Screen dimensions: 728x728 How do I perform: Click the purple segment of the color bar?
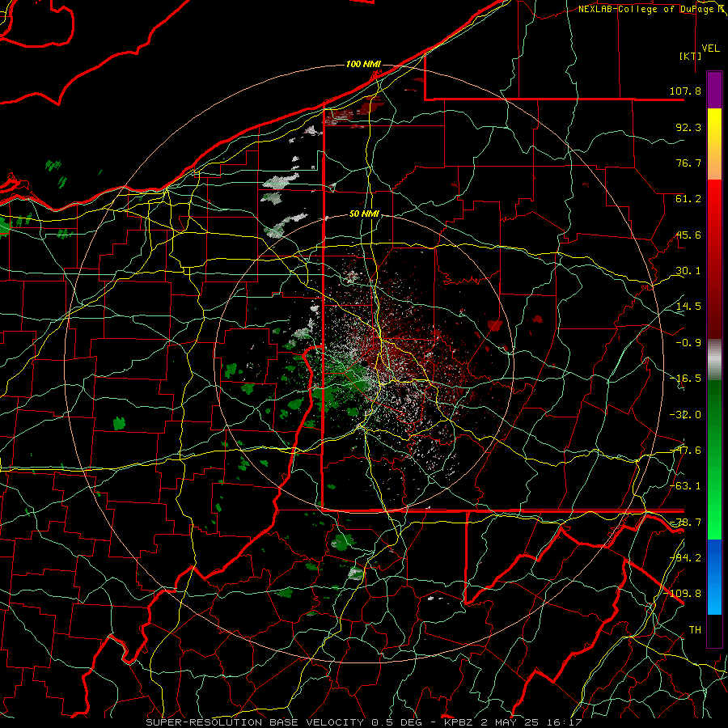tap(714, 90)
